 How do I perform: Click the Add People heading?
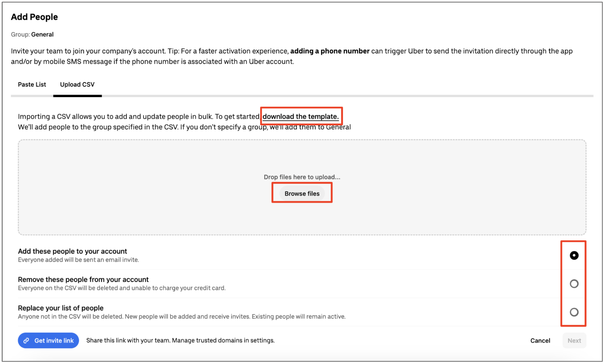(34, 17)
